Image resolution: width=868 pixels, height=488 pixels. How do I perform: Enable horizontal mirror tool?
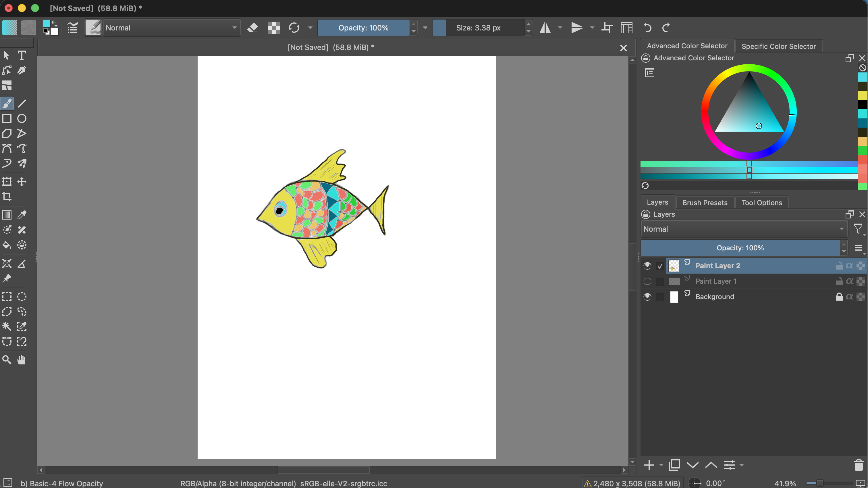pos(545,28)
